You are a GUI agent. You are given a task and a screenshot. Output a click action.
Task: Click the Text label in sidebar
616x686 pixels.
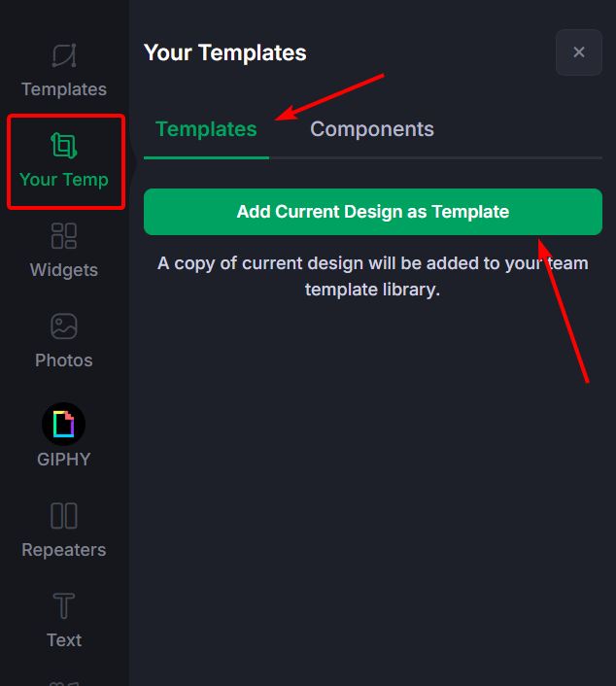coord(64,640)
